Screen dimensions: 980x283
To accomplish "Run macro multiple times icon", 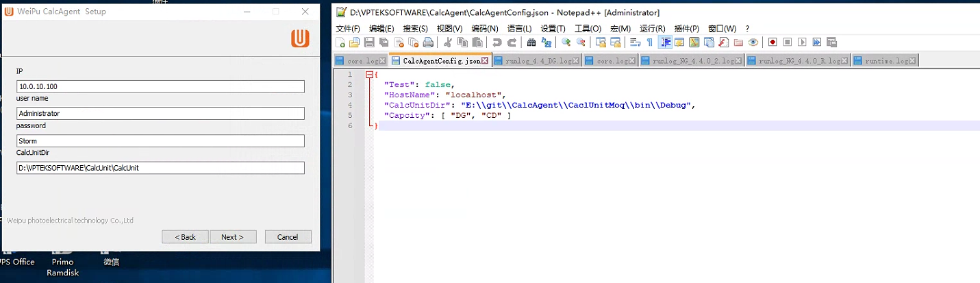I will tap(816, 42).
